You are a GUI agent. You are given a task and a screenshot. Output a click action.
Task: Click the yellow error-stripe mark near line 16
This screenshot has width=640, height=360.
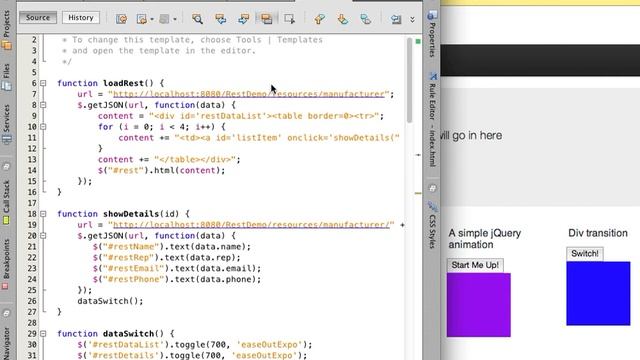coord(418,193)
